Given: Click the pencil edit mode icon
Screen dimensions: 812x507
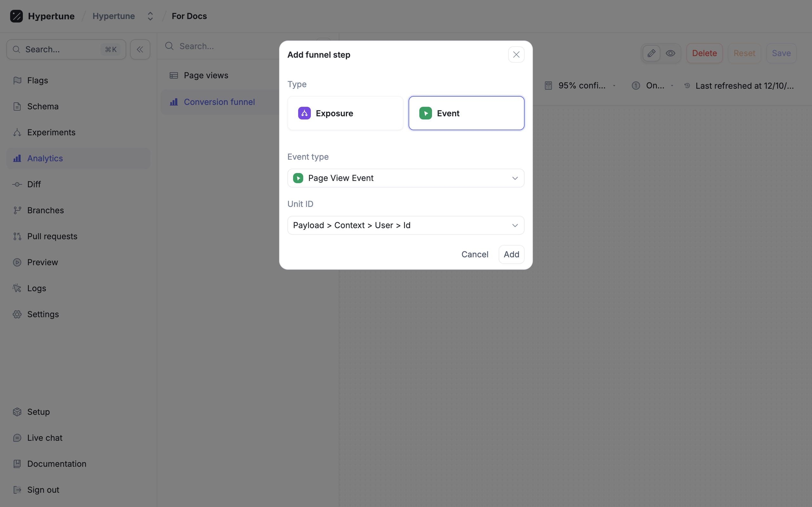Looking at the screenshot, I should point(651,53).
